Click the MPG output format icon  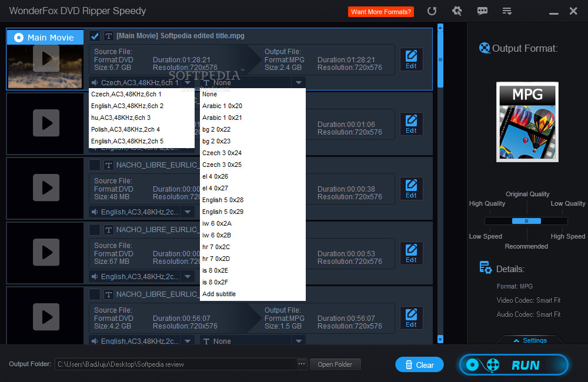(x=527, y=122)
